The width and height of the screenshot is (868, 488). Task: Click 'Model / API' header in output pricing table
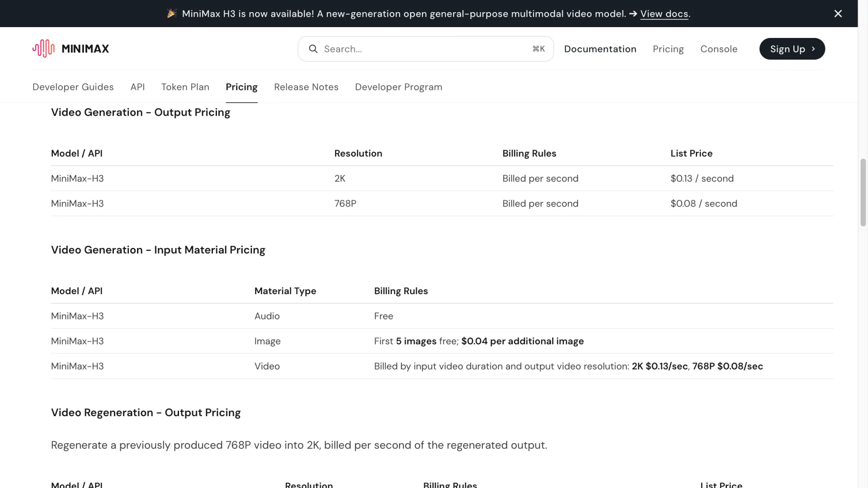pyautogui.click(x=77, y=153)
